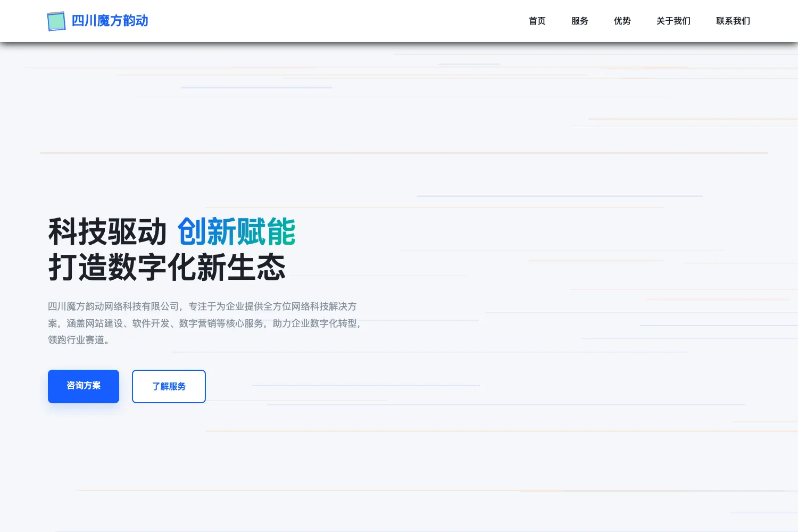
Task: Click the blue decorative line beside 了解服务
Action: click(x=366, y=385)
